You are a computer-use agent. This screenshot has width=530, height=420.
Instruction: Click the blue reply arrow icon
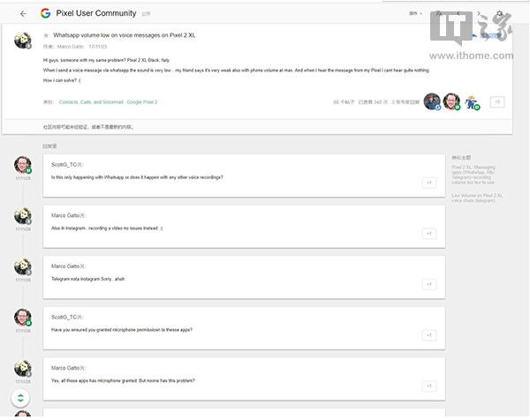pos(475,35)
